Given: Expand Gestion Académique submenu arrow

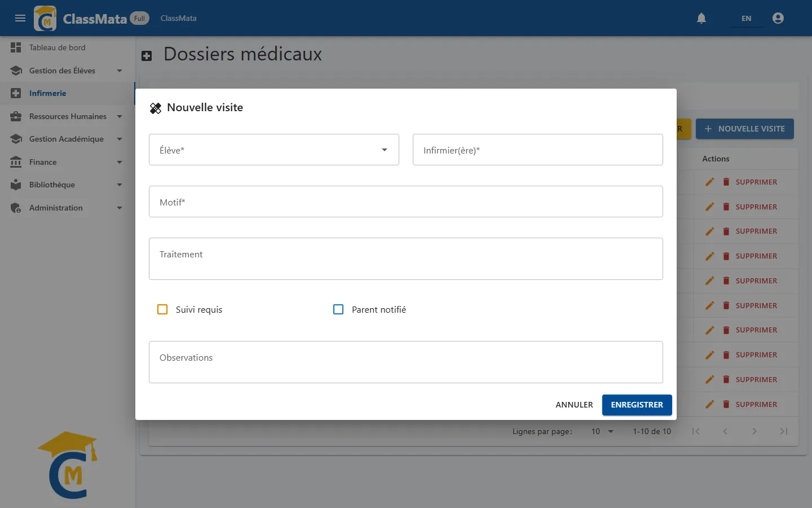Looking at the screenshot, I should (x=120, y=139).
